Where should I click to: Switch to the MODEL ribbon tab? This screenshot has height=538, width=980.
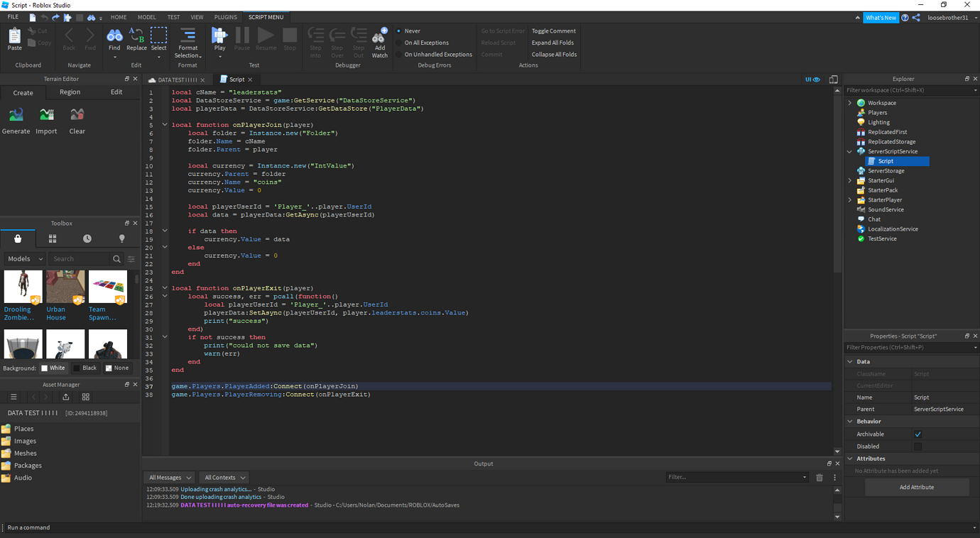(146, 16)
